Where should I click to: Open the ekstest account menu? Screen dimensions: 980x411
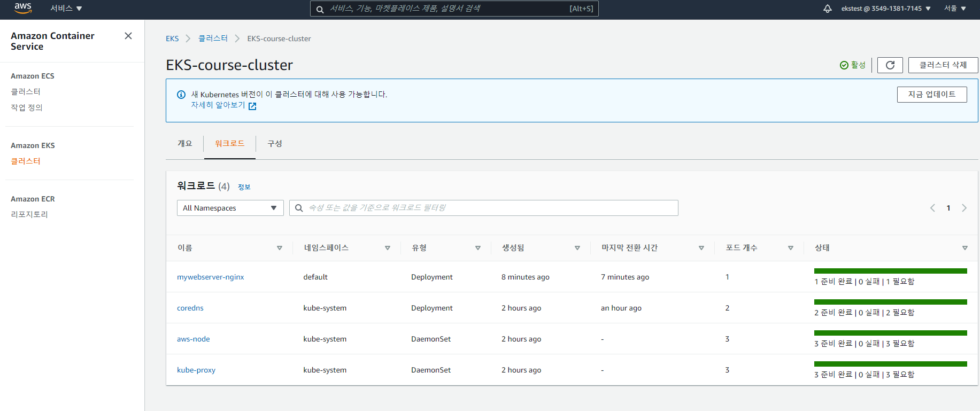[x=886, y=9]
